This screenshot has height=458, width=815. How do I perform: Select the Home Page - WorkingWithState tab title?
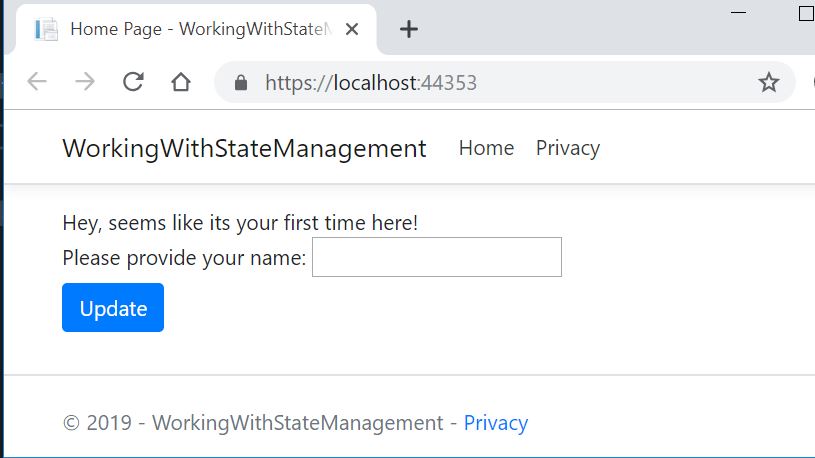pyautogui.click(x=198, y=29)
